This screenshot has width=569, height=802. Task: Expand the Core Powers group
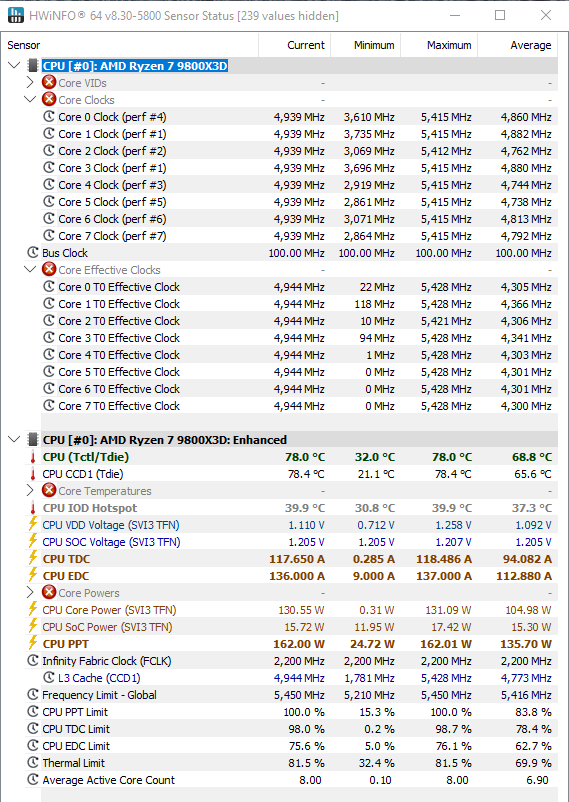[30, 592]
